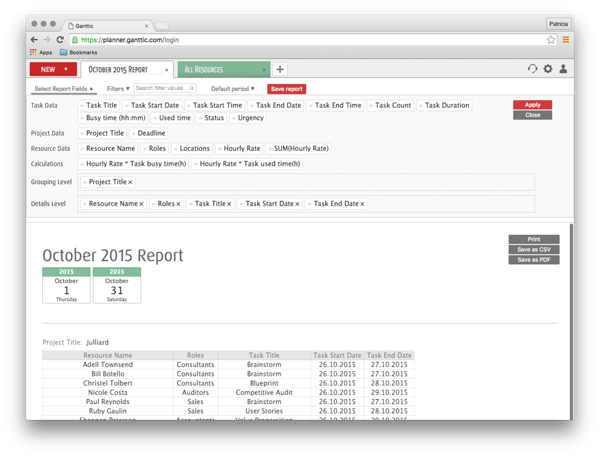Click the browser address bar
This screenshot has height=457, width=600.
(x=313, y=40)
